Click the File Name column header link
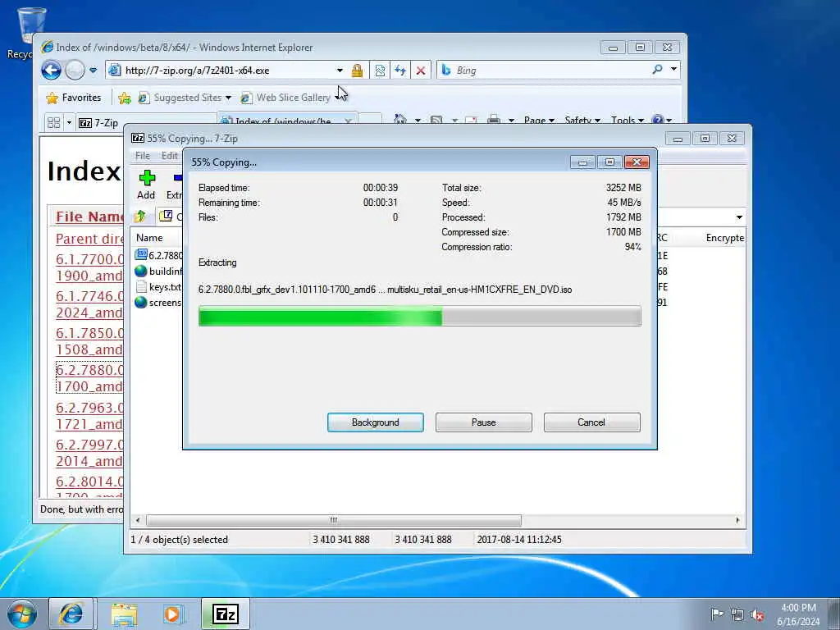840x630 pixels. (x=89, y=217)
